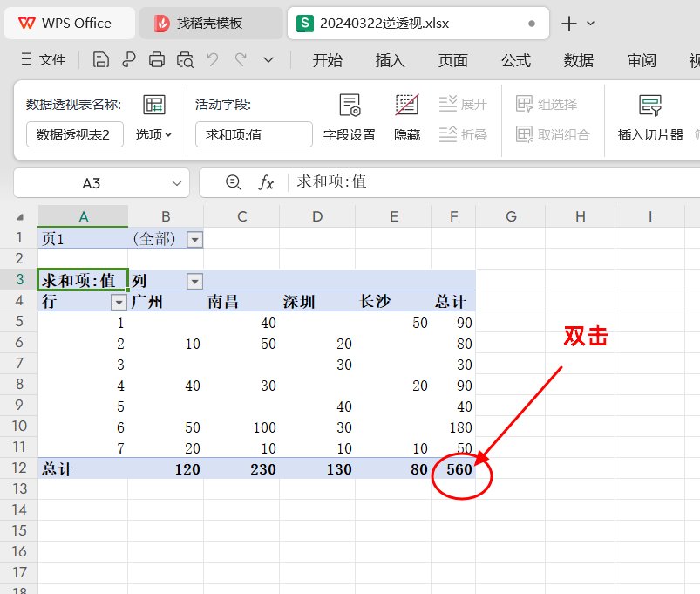Select column header A

(x=83, y=216)
